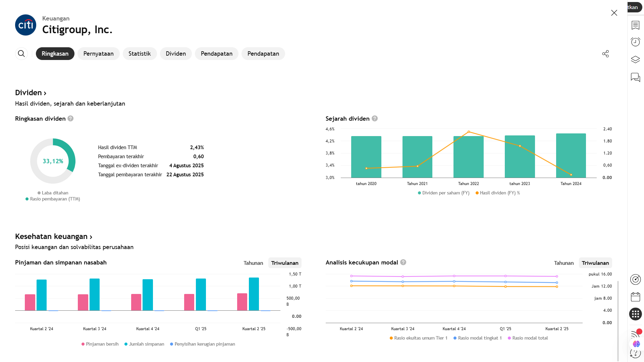This screenshot has height=362, width=644.
Task: Click the Tahun 2024 dividend bar
Action: 571,156
